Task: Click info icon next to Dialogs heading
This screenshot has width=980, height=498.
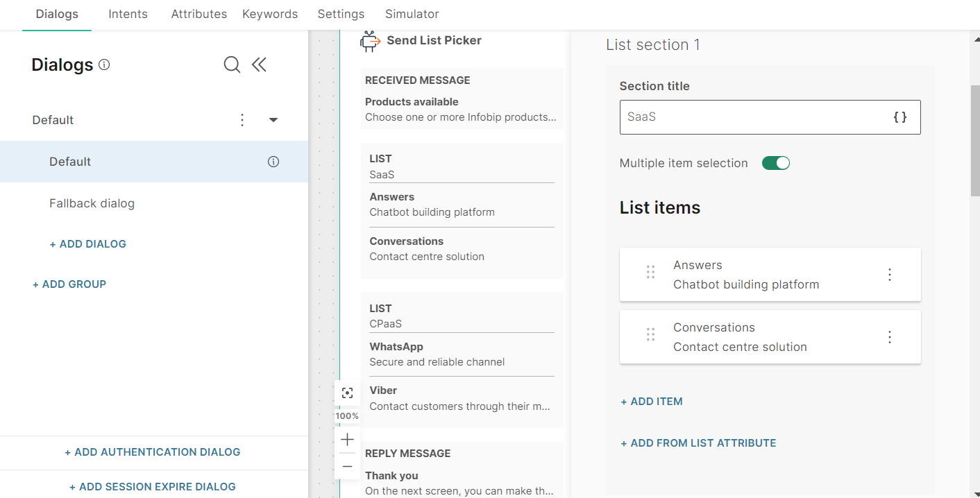Action: [104, 65]
